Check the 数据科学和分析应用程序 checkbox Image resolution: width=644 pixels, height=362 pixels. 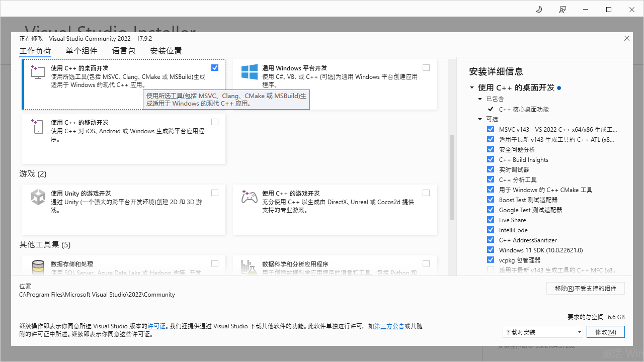click(426, 263)
